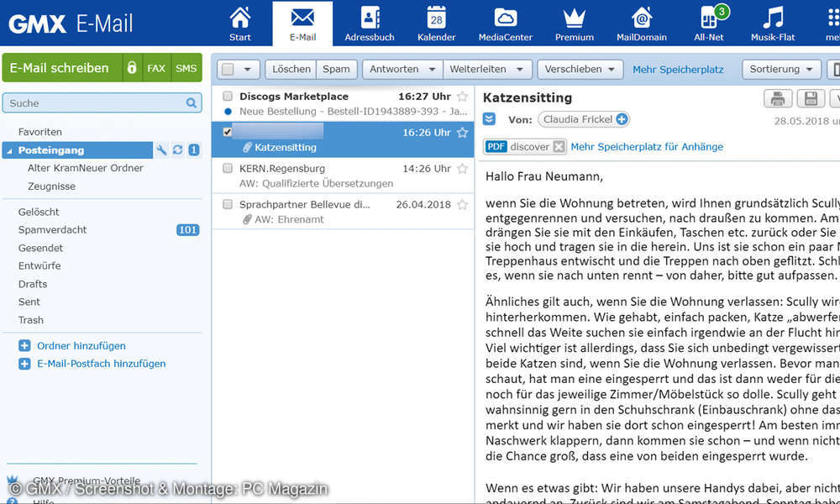Image resolution: width=840 pixels, height=504 pixels.
Task: Open email subject AW: Ehrenamt
Action: (289, 219)
